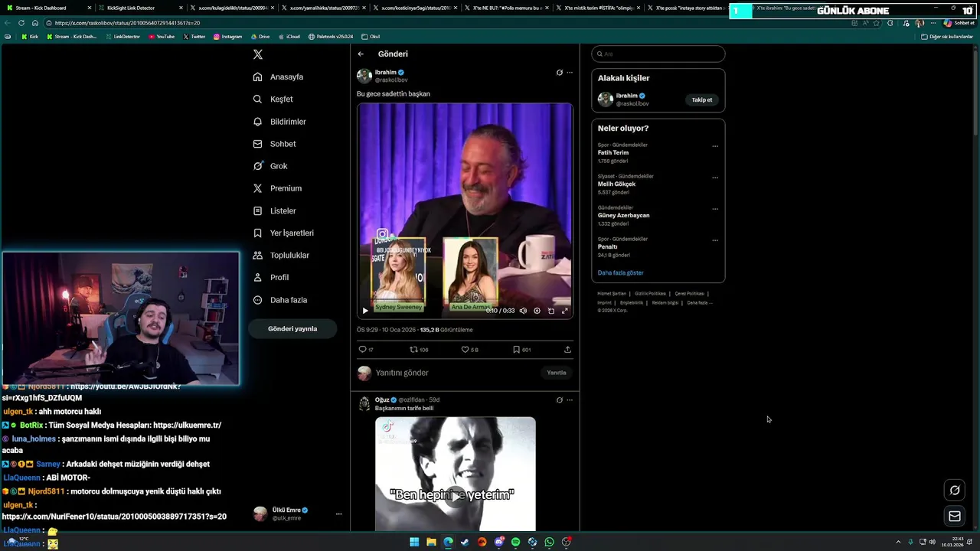This screenshot has width=980, height=551.
Task: Mute the video volume
Action: 523,311
